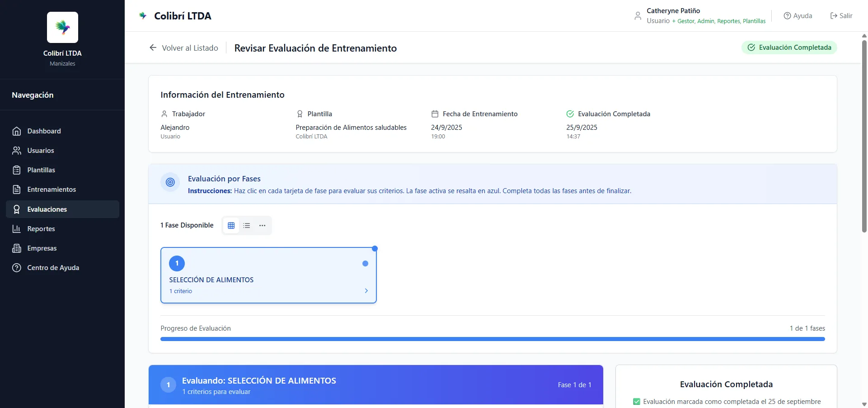This screenshot has width=868, height=408.
Task: Click the Empresas building icon
Action: [x=17, y=248]
